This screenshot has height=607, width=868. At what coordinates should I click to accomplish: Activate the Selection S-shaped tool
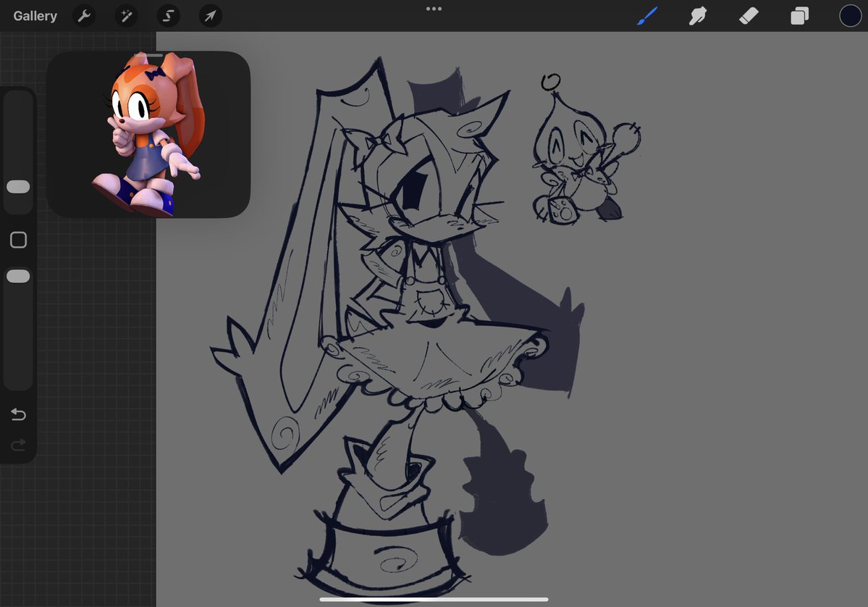point(168,16)
